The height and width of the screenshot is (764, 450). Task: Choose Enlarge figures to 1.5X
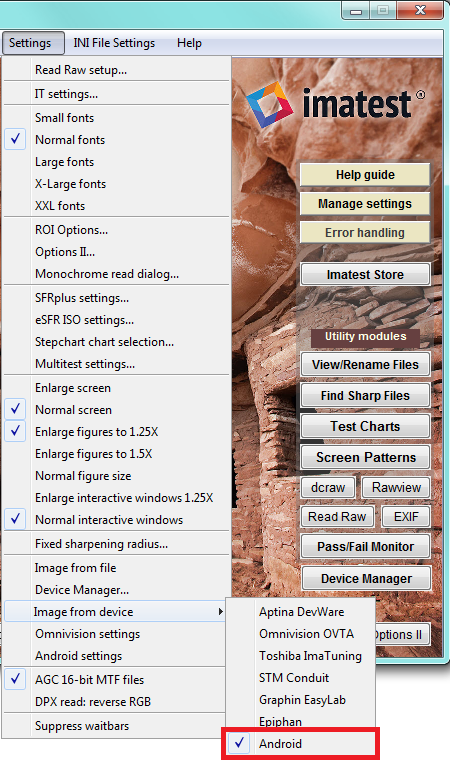(x=117, y=454)
